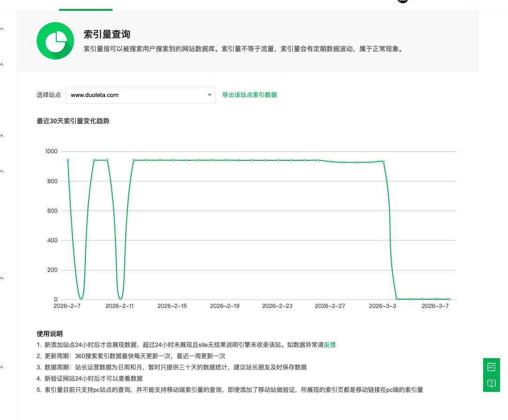Open the green feedback note icon button
Screen dimensions: 508x420
(x=491, y=367)
